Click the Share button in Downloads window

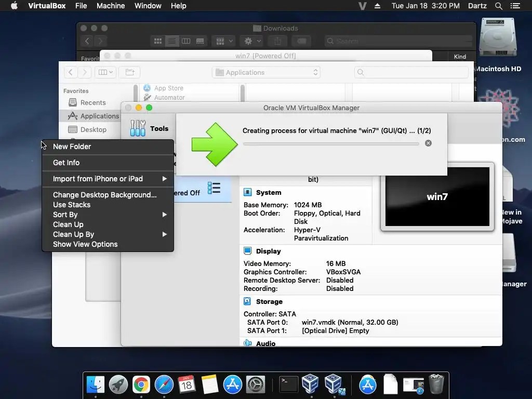(x=278, y=41)
